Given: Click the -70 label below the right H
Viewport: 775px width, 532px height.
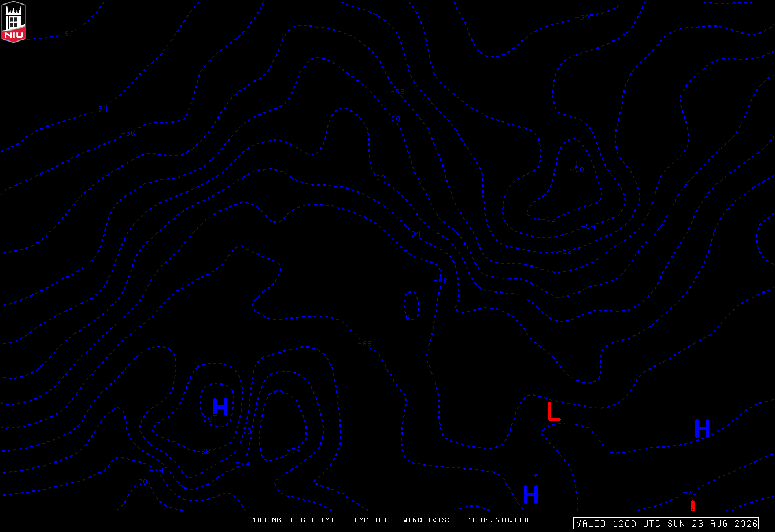Looking at the screenshot, I should click(x=689, y=492).
